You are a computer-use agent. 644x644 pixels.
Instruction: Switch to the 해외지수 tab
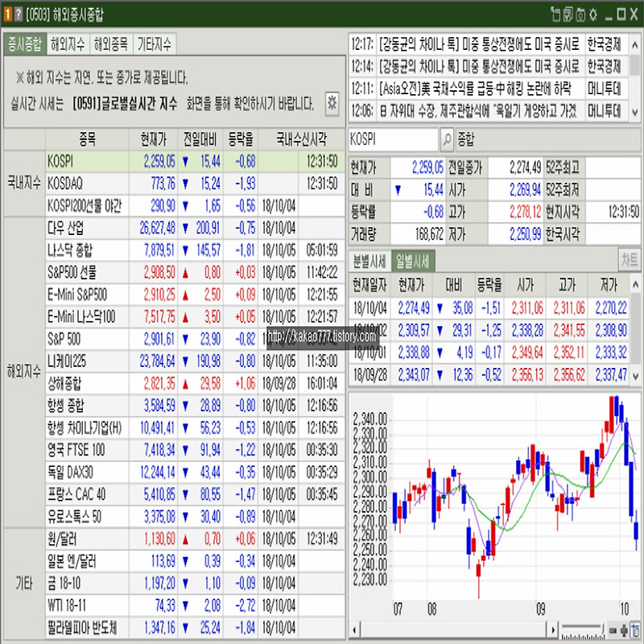coord(67,43)
